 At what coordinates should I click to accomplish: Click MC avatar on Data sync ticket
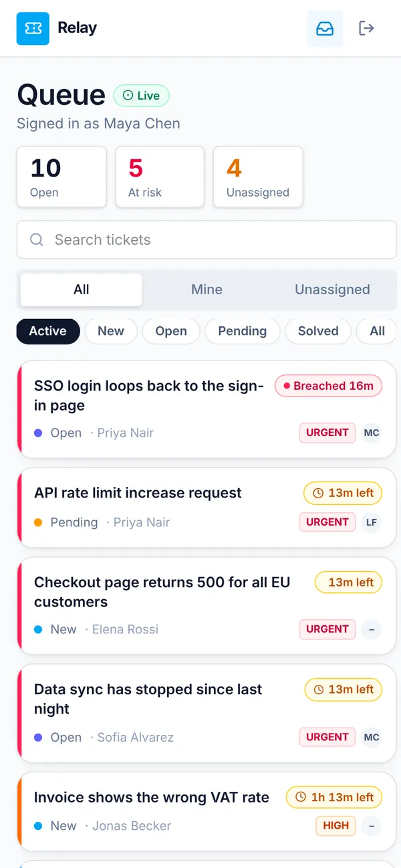pyautogui.click(x=372, y=738)
